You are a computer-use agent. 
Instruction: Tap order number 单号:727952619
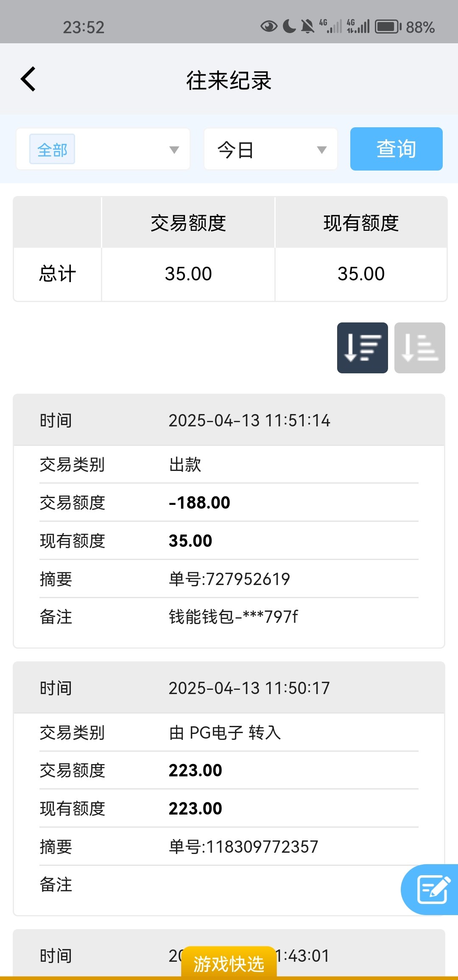click(x=229, y=579)
